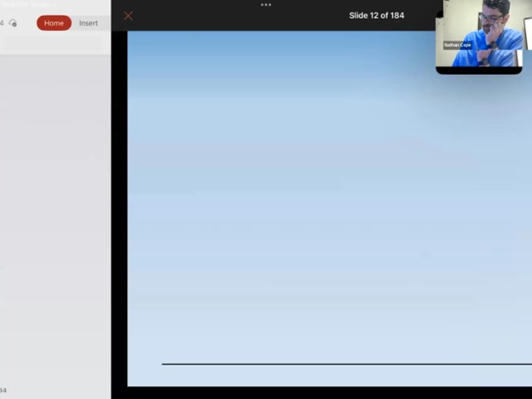This screenshot has width=532, height=399.
Task: Open the three-dot menu at top center
Action: click(x=266, y=5)
